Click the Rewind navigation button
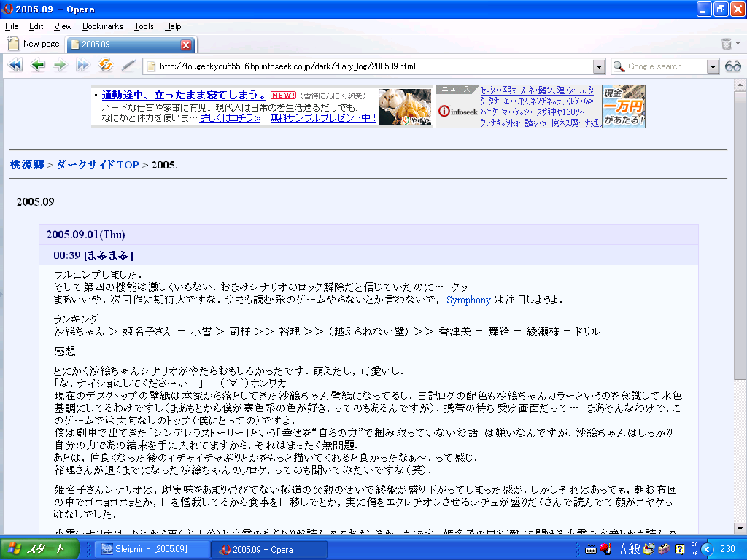This screenshot has height=560, width=747. [x=15, y=66]
